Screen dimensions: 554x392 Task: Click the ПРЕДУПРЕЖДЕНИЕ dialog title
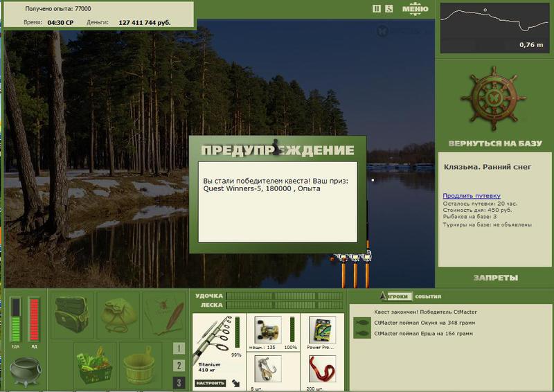tap(278, 150)
